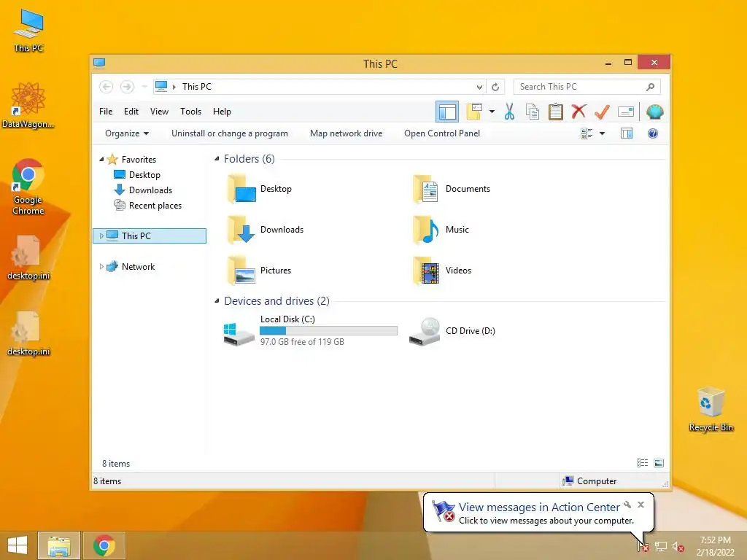Click the red X Delete icon
This screenshot has width=747, height=560.
point(578,112)
